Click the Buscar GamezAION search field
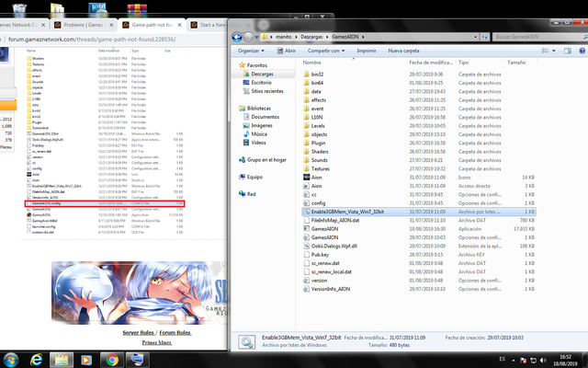The width and height of the screenshot is (588, 368). (537, 37)
